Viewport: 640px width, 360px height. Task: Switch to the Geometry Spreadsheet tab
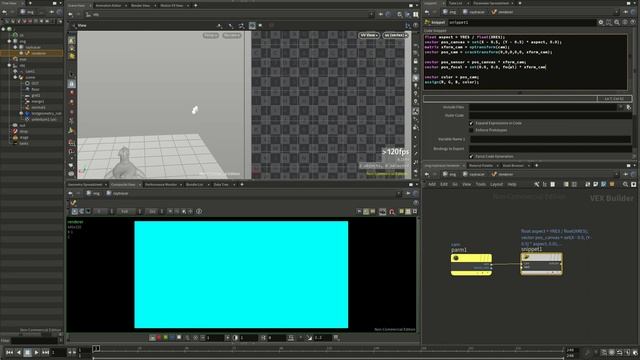tap(85, 184)
